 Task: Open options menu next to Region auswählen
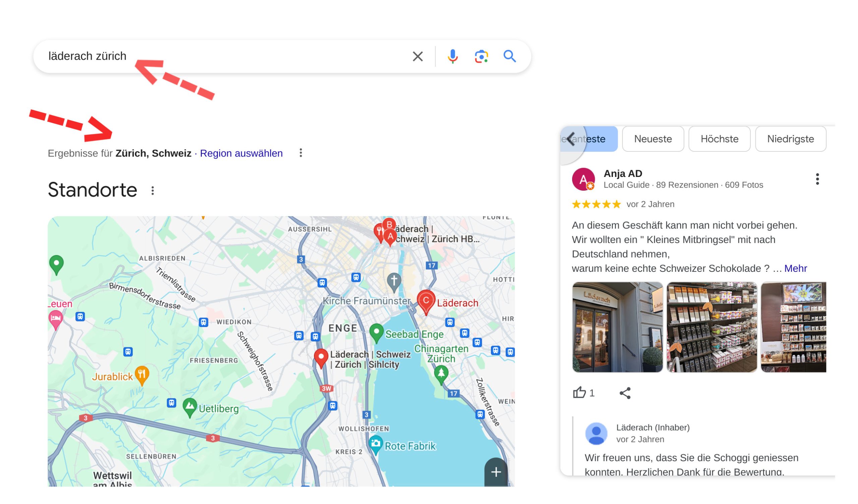301,153
